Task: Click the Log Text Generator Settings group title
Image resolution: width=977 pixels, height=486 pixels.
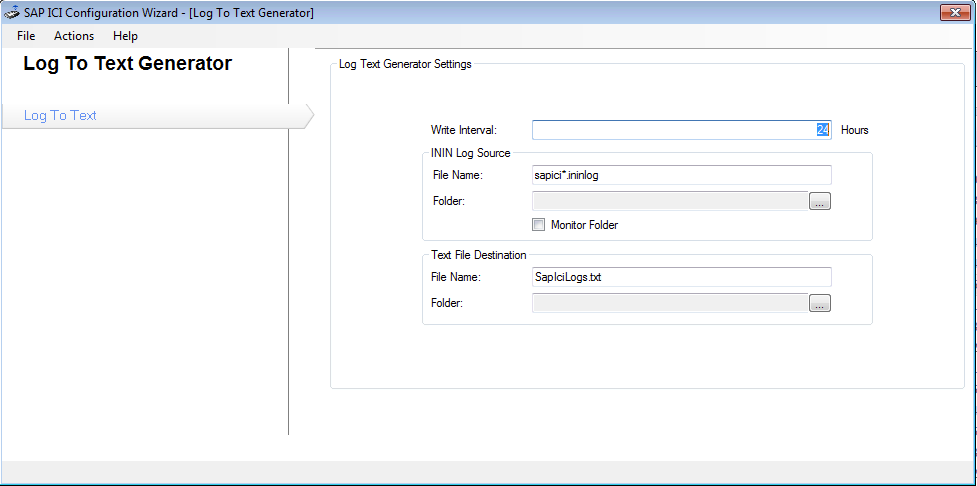Action: (x=405, y=65)
